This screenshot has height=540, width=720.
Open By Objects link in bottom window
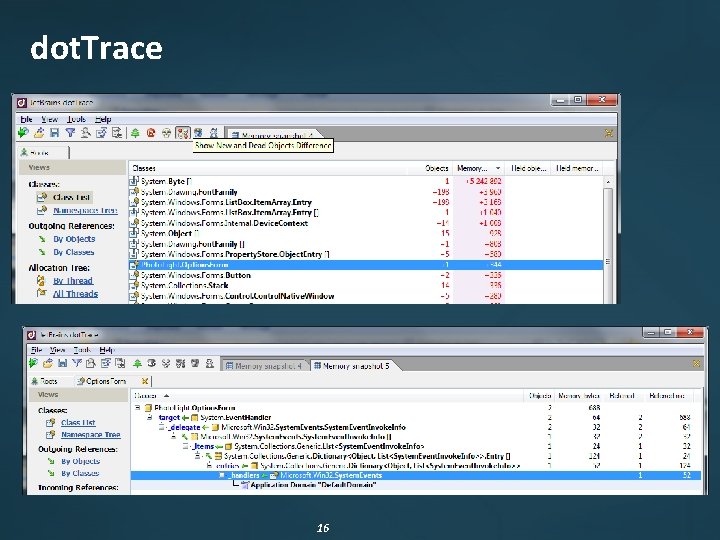pos(80,461)
